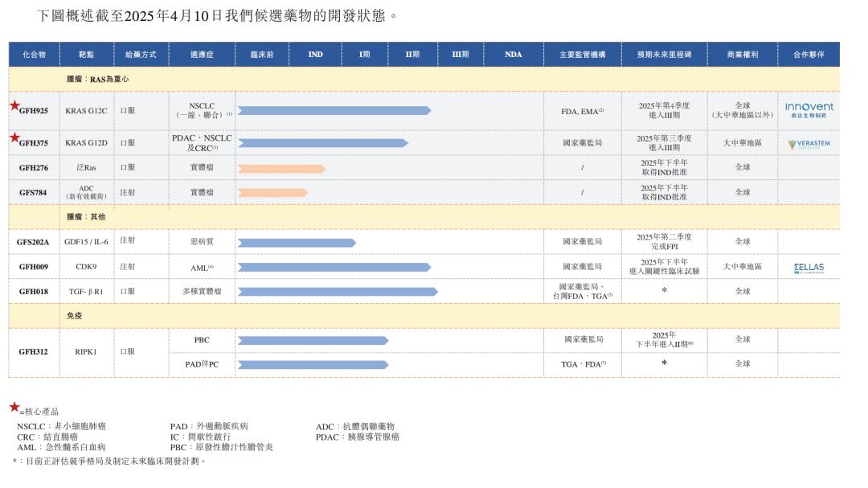Click the GFH009 compound name
This screenshot has width=868, height=488.
point(34,267)
